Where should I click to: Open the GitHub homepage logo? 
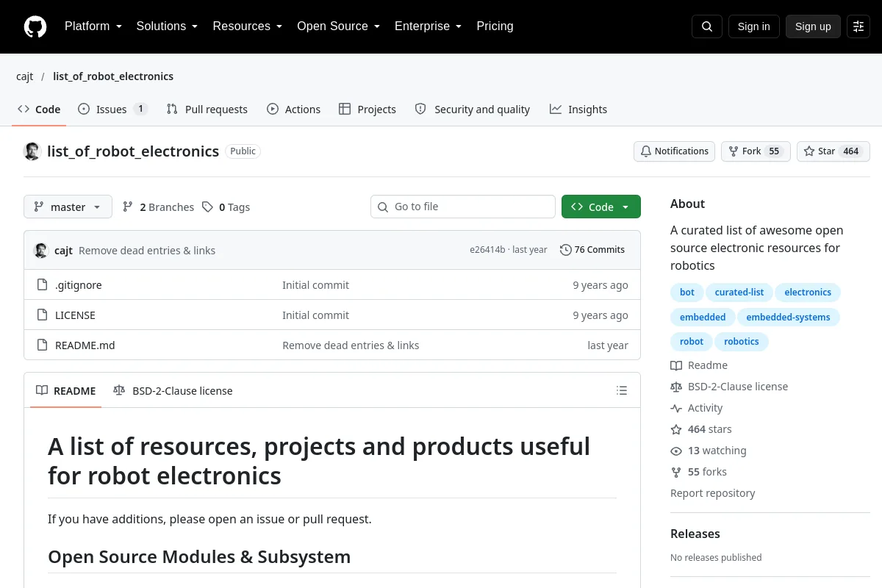pos(35,26)
